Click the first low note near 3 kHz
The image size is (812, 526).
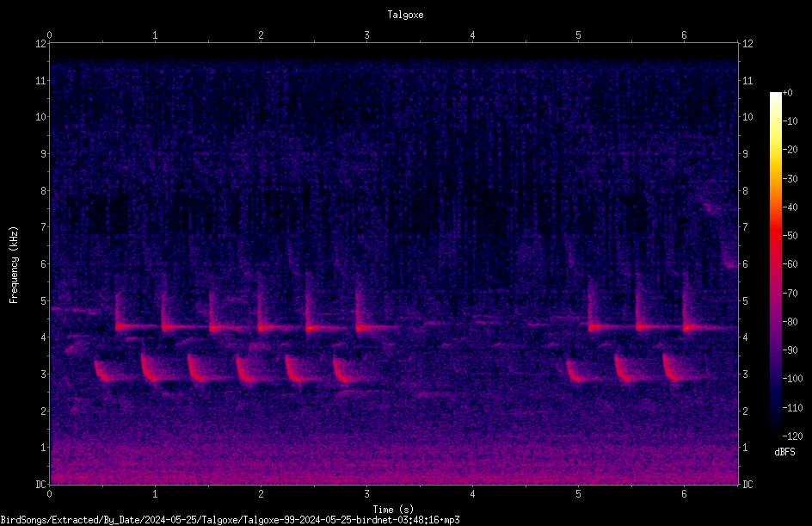point(103,372)
